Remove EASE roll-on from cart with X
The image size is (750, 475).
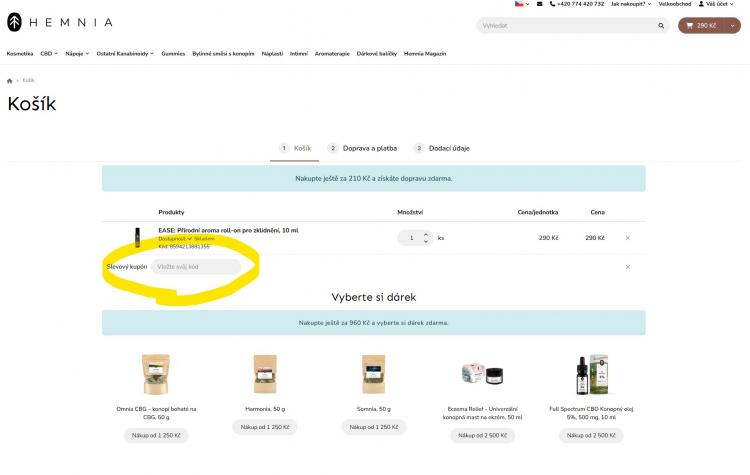click(627, 238)
